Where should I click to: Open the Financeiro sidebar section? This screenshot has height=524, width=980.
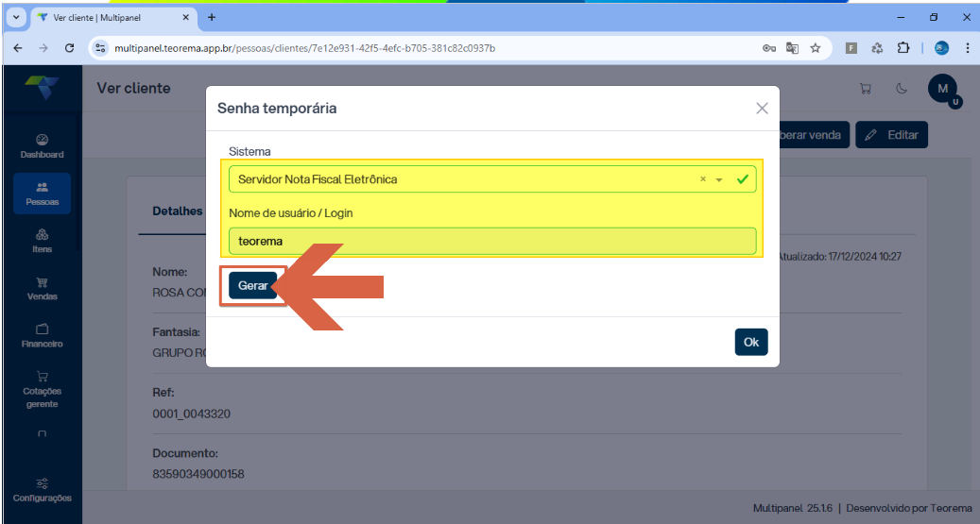[42, 336]
